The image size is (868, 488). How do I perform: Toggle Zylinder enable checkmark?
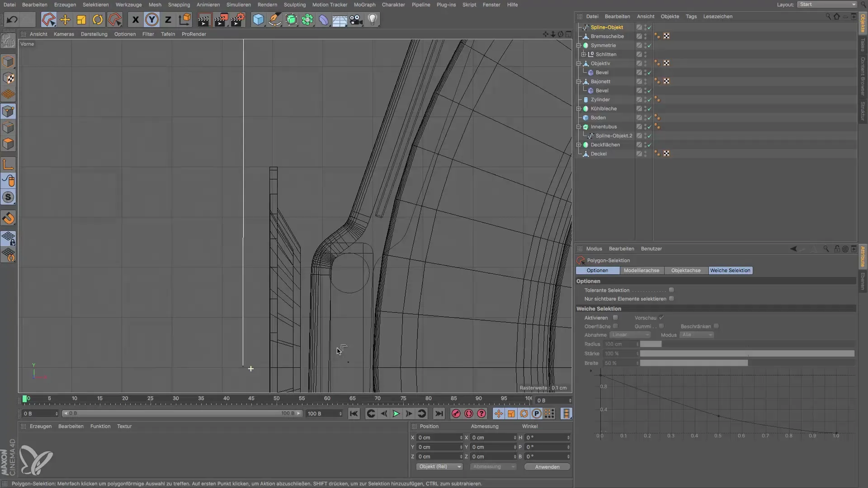click(x=650, y=99)
